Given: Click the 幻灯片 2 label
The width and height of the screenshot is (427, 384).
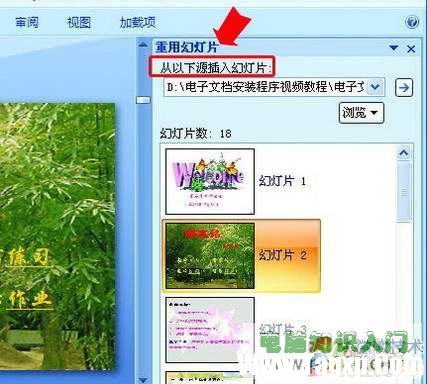Looking at the screenshot, I should pos(283,256).
